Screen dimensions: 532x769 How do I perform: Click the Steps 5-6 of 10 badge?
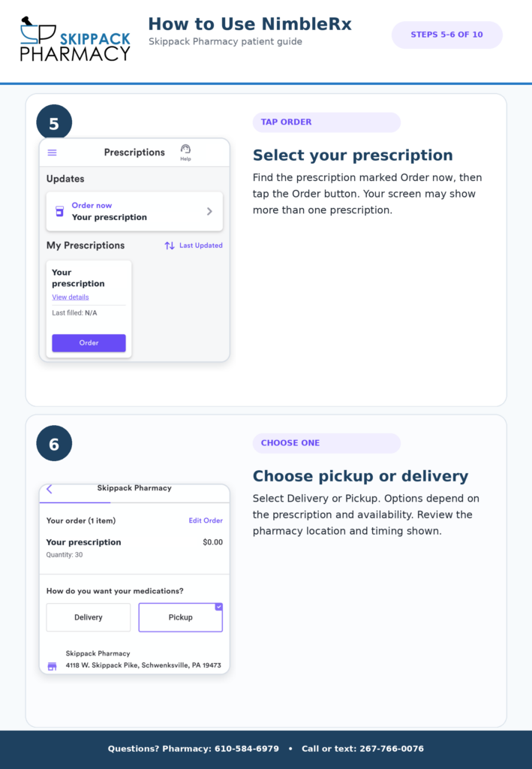(x=446, y=35)
